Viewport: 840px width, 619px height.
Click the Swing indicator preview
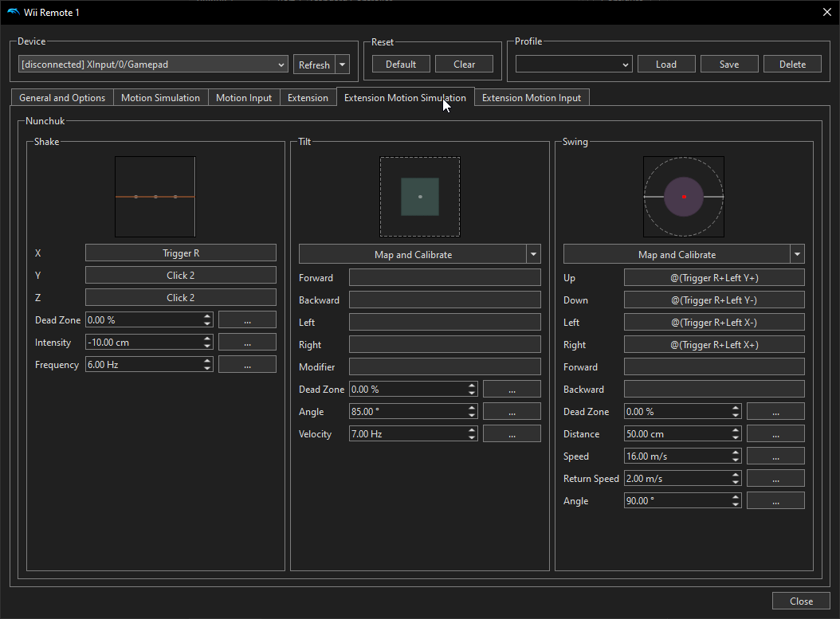684,197
